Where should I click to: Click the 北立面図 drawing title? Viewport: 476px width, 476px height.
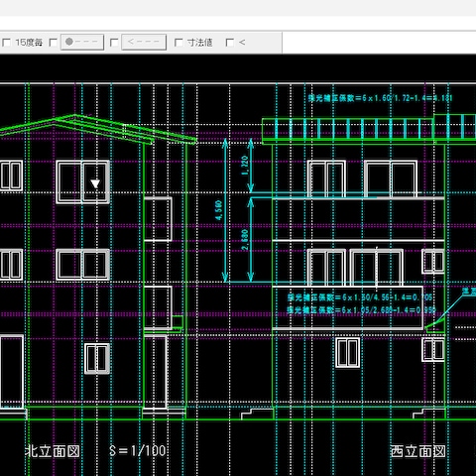pyautogui.click(x=53, y=451)
